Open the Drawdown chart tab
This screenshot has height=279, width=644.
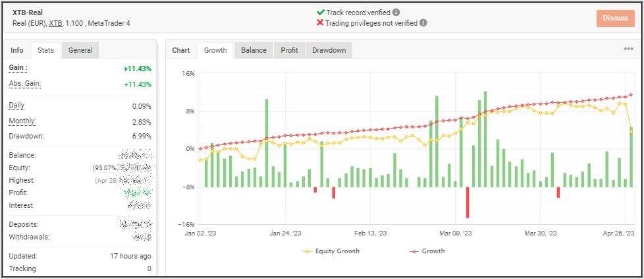329,50
